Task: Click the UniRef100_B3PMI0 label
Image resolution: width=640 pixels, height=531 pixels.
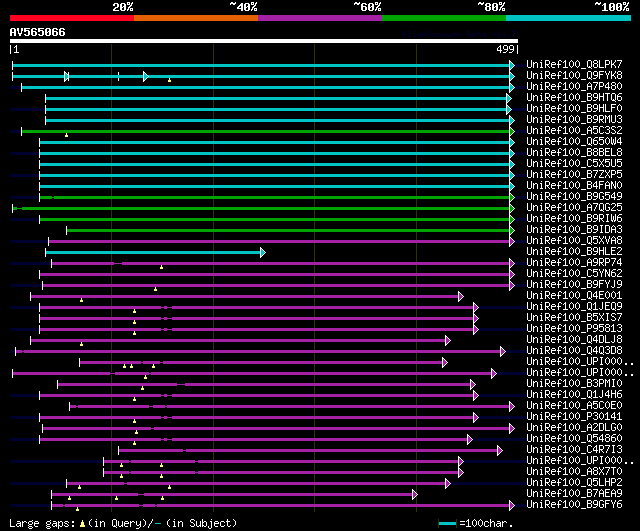Action: pos(574,384)
